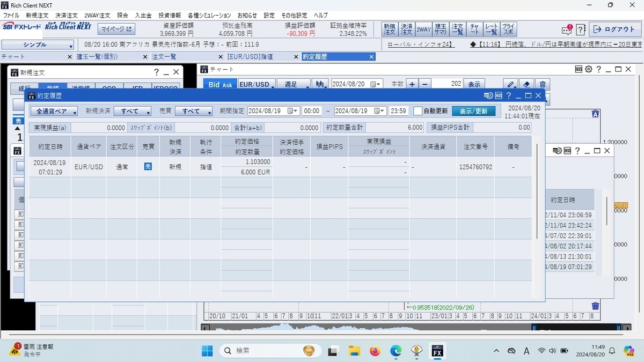Expand the 新規決済 すべて dropdown

(x=132, y=111)
